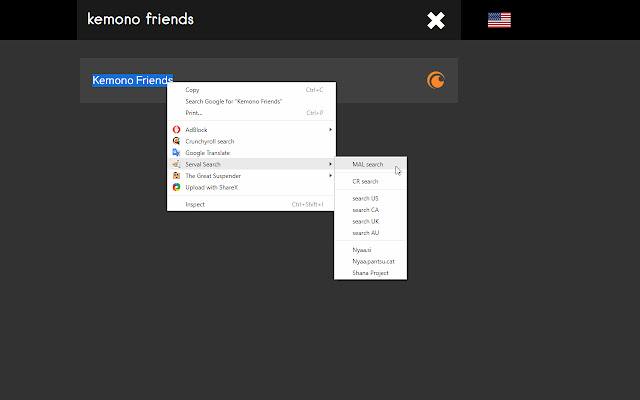The height and width of the screenshot is (400, 640).
Task: Select The Great Suspender menu entry
Action: pos(251,176)
